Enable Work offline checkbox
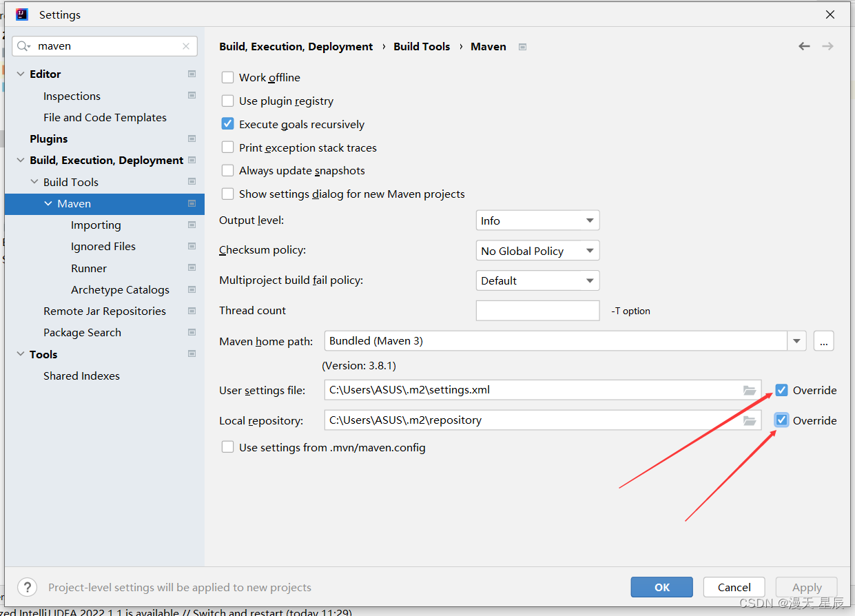Screen dimensions: 855x616 [227, 77]
